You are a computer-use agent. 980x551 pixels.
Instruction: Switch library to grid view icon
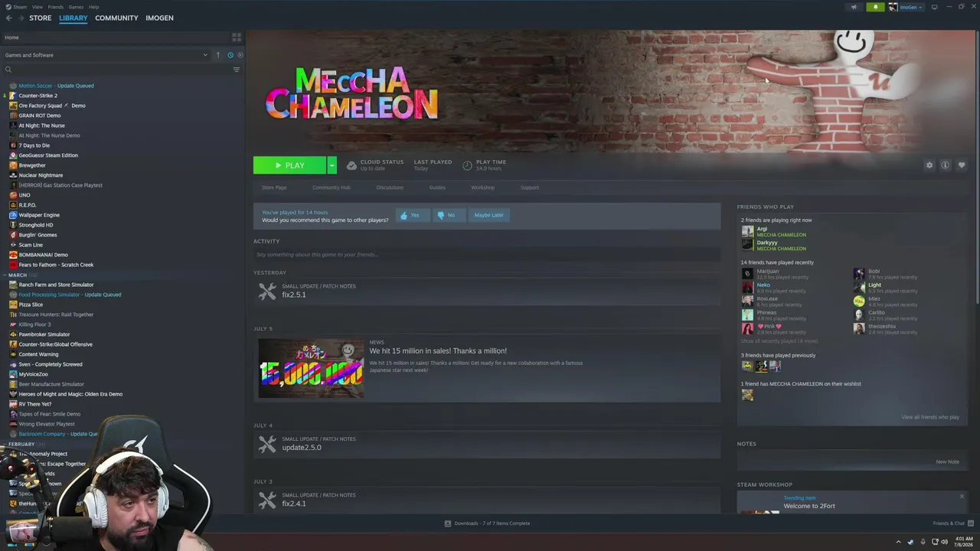[x=237, y=37]
